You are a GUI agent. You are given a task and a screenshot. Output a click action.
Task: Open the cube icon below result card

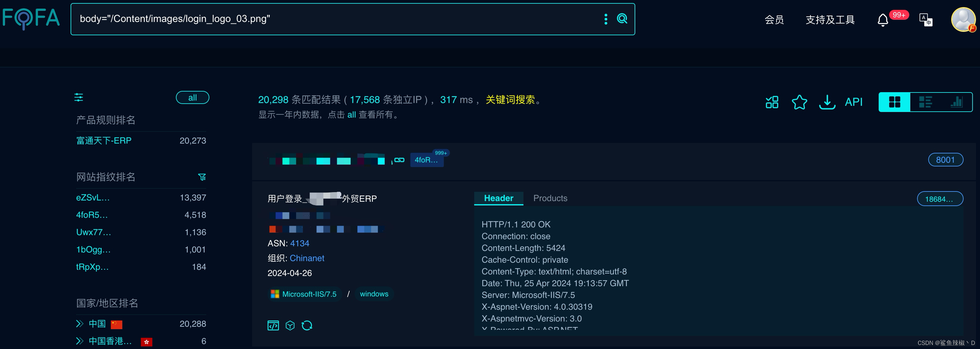click(290, 325)
